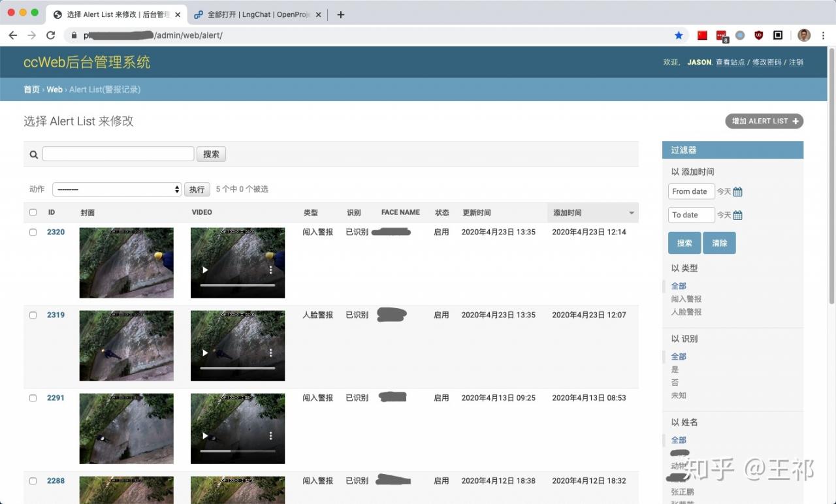Switch to the LngChat OpenProject tab
The image size is (836, 504).
258,14
